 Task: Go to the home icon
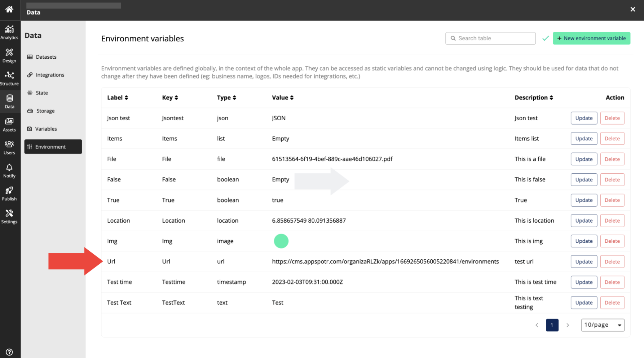click(x=9, y=9)
